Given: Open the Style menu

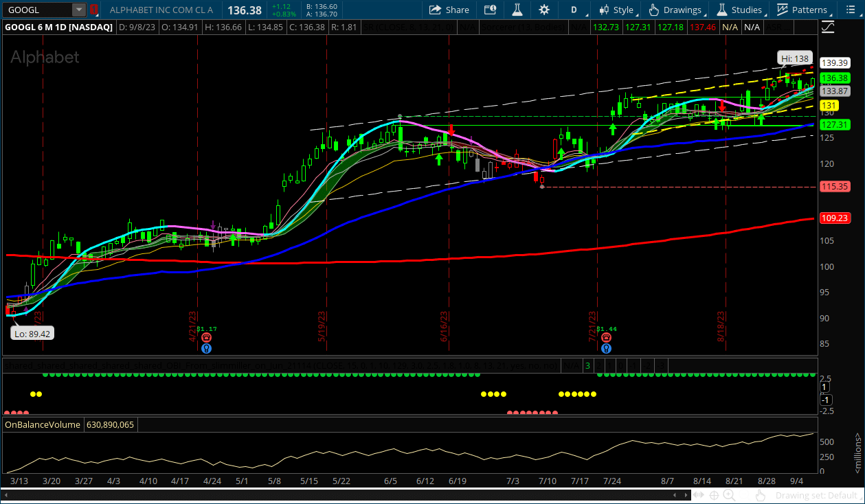Looking at the screenshot, I should 617,10.
